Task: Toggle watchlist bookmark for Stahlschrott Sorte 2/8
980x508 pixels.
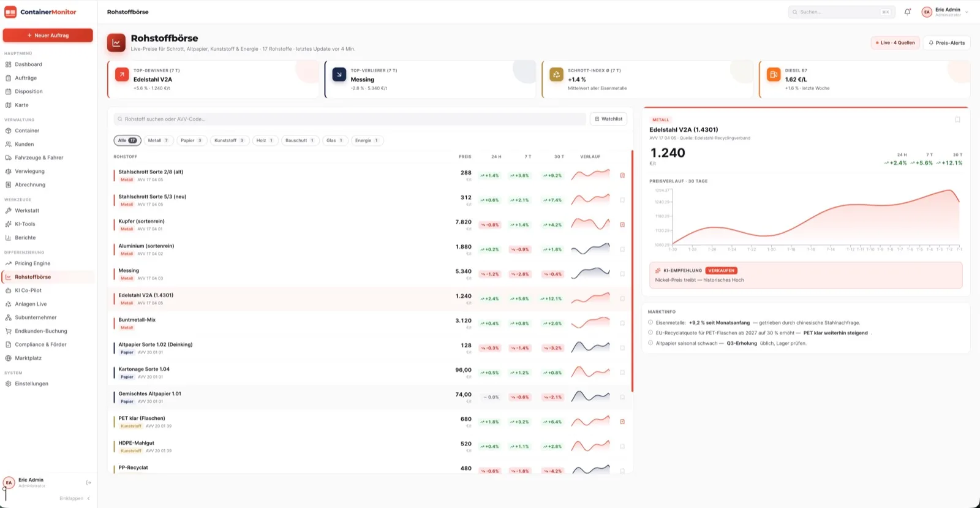Action: pyautogui.click(x=622, y=175)
